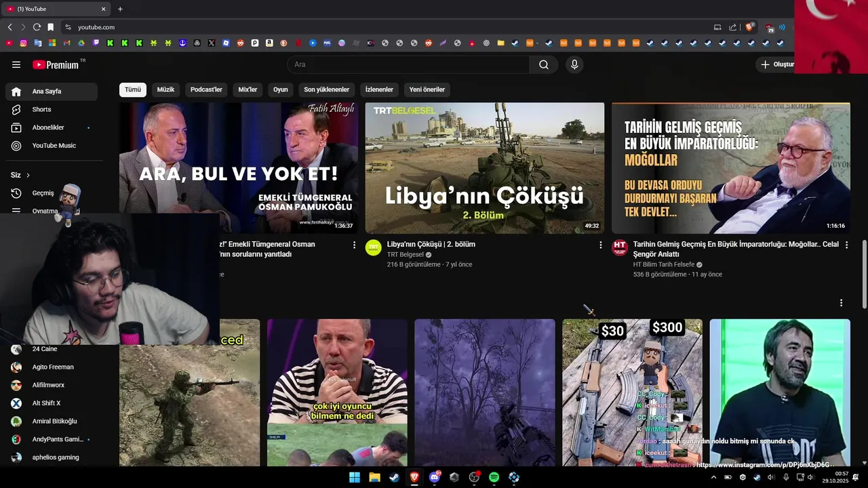The image size is (868, 488).
Task: Open Discord from the Windows taskbar
Action: pos(435,477)
